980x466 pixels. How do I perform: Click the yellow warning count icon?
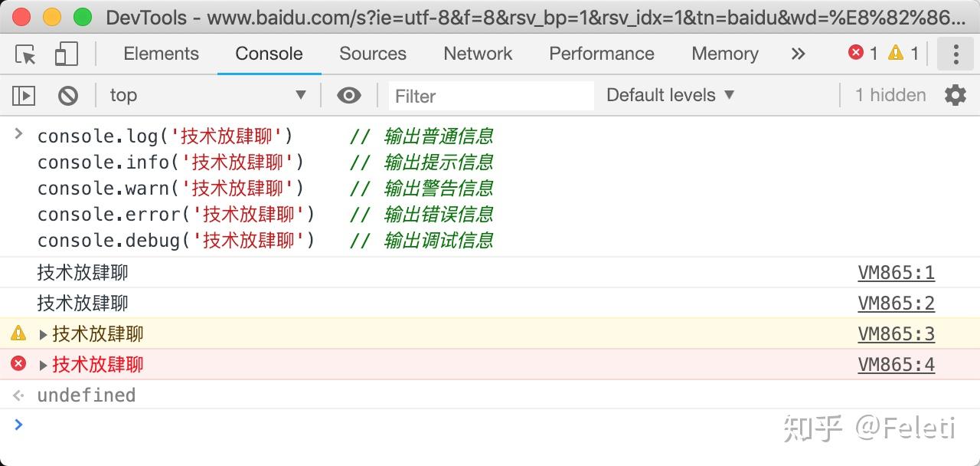(896, 53)
